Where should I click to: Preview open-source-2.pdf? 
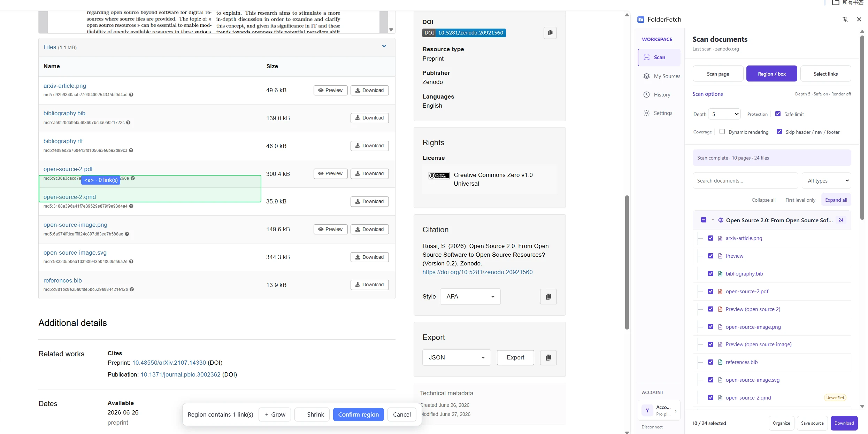[330, 174]
